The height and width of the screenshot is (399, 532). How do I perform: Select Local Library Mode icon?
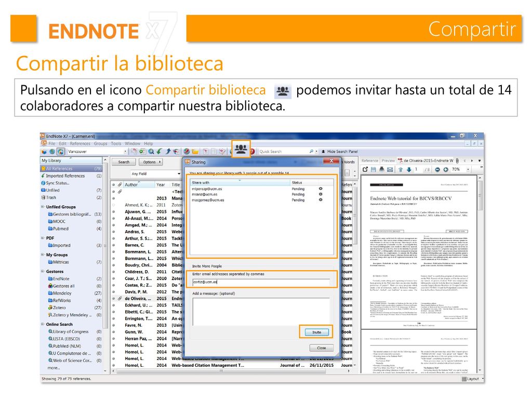tap(44, 152)
